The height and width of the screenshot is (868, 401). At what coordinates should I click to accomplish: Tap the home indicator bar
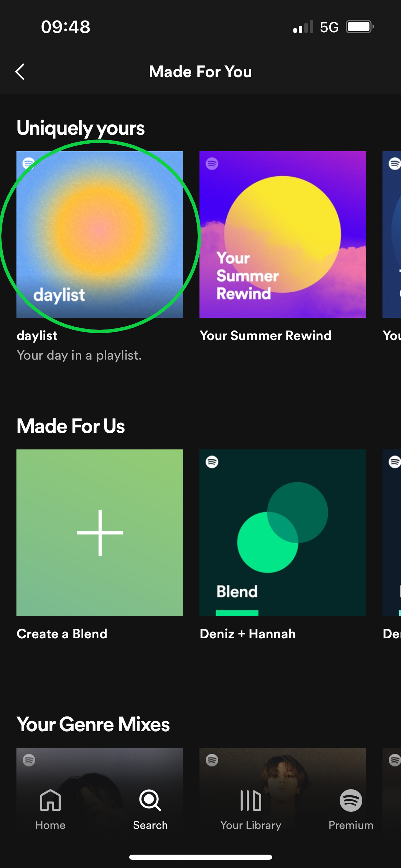point(200,857)
